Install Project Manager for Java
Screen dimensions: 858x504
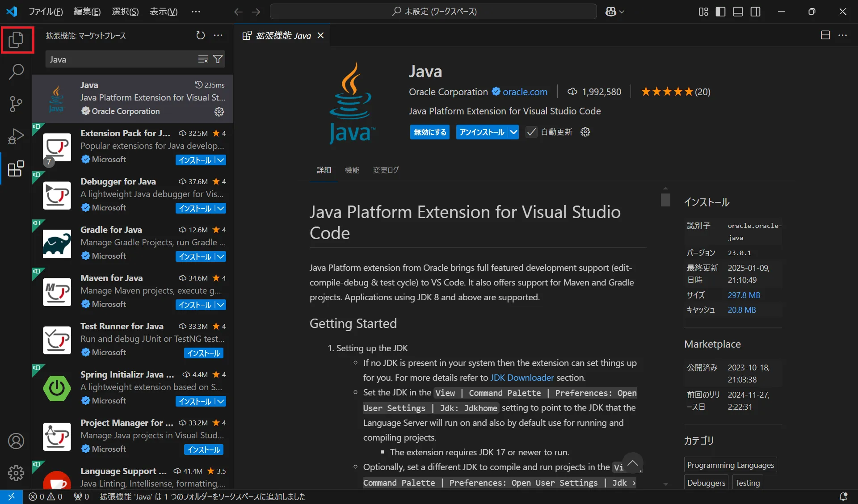click(x=204, y=449)
